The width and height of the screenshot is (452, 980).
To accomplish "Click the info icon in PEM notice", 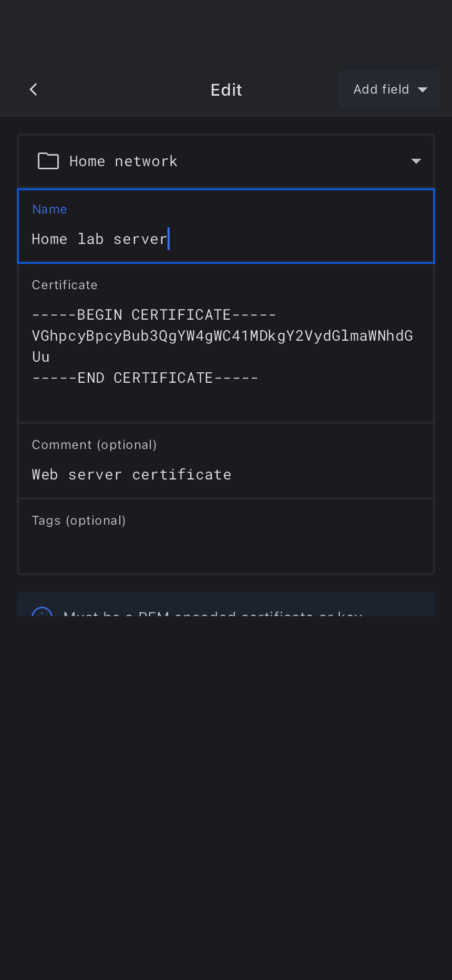I will point(42,612).
